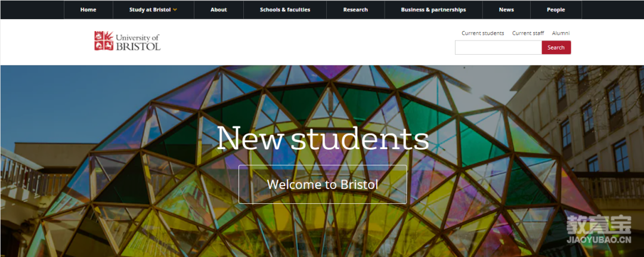Click the New students hero heading
Image resolution: width=644 pixels, height=257 pixels.
click(323, 137)
